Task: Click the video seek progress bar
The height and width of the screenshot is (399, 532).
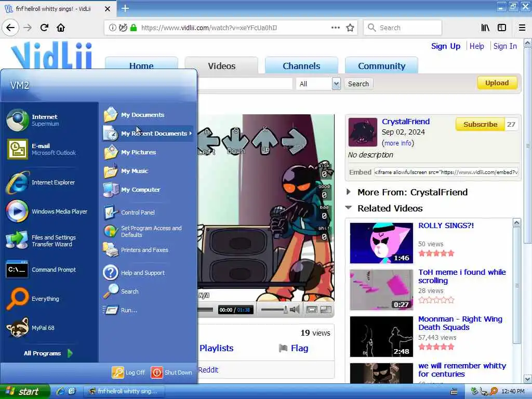Action: coord(205,310)
